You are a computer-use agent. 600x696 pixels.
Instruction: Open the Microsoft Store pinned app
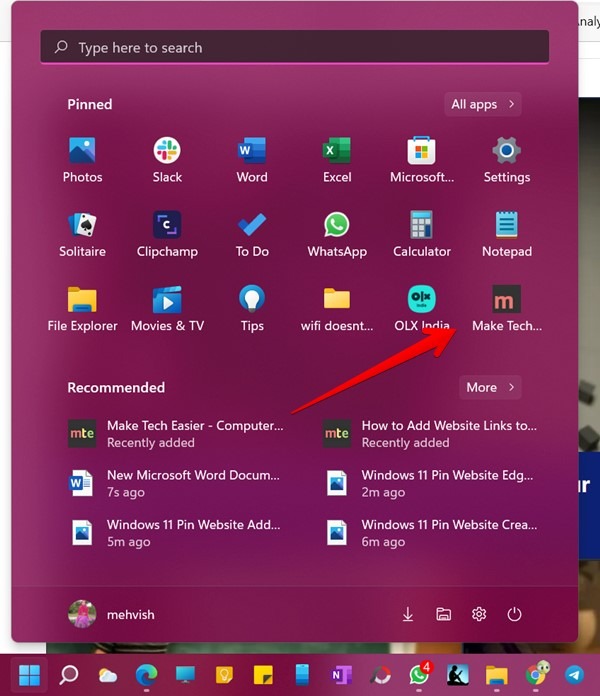point(422,160)
